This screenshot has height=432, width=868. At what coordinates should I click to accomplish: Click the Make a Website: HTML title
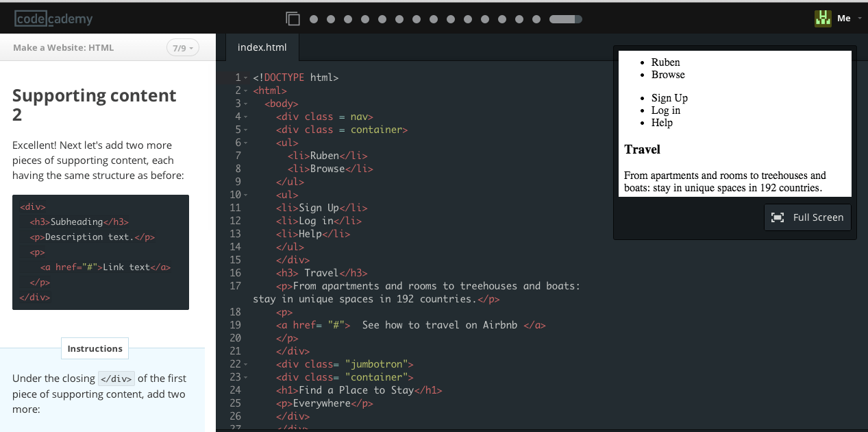pos(64,48)
